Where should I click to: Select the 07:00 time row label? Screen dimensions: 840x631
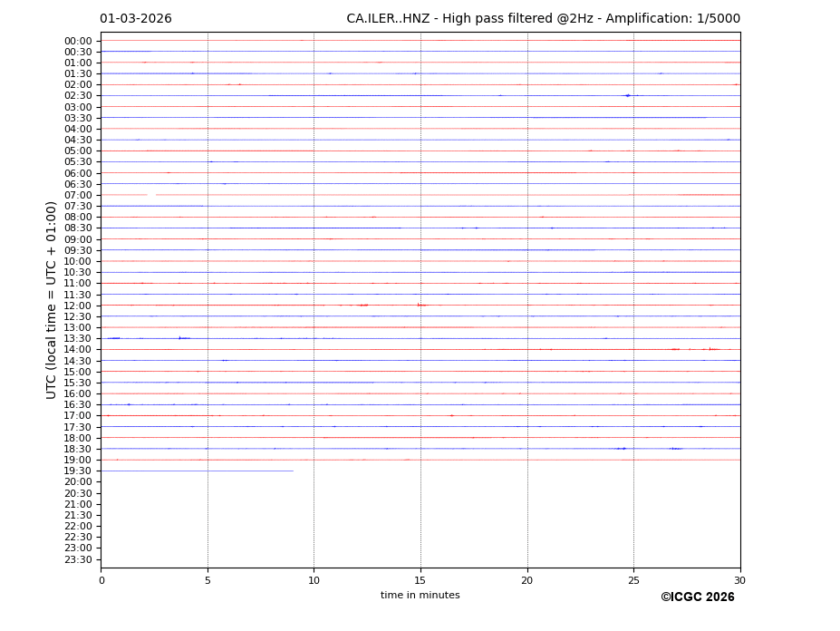pos(78,195)
